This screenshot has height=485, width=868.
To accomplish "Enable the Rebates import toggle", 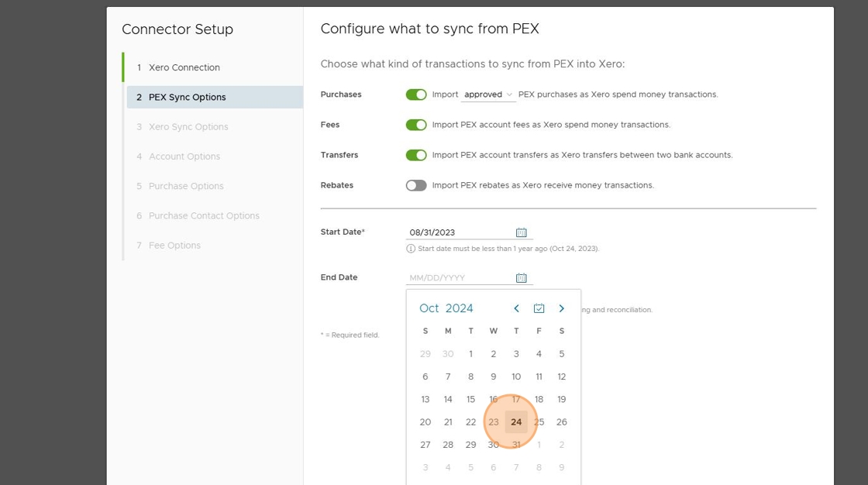I will click(x=416, y=185).
